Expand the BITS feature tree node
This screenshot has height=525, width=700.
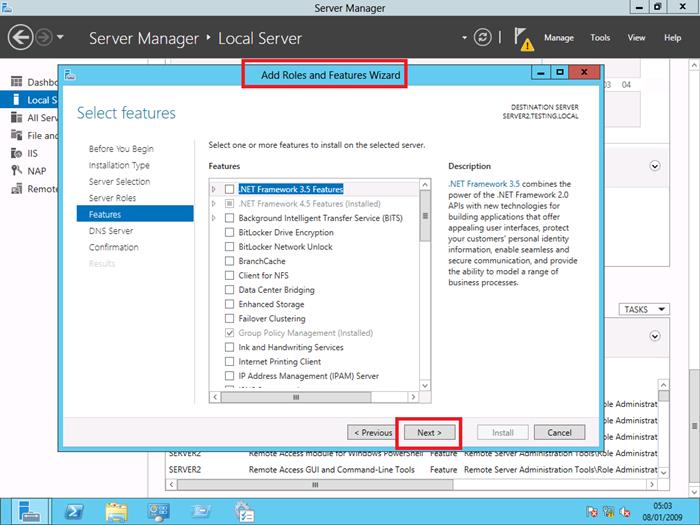[x=214, y=218]
